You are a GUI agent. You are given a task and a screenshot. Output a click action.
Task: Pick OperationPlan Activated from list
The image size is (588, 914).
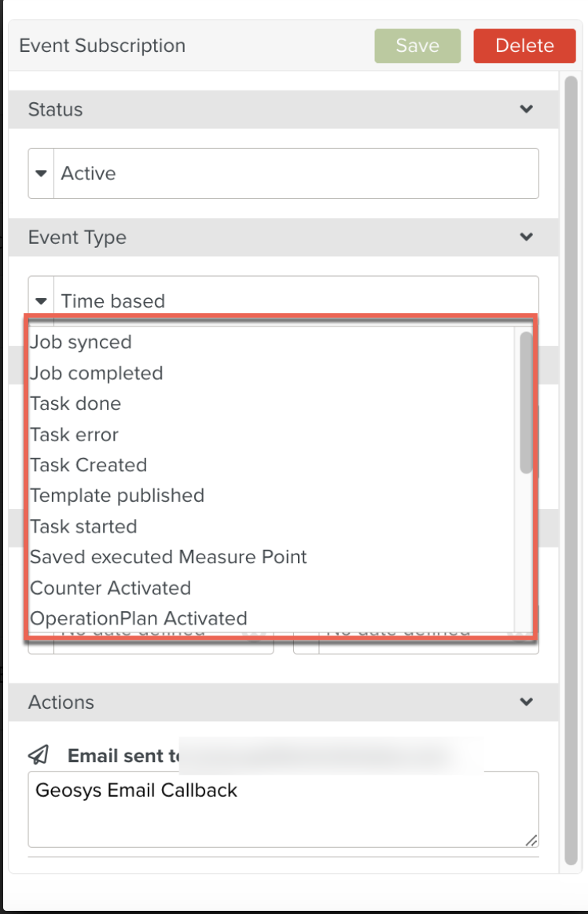(138, 618)
